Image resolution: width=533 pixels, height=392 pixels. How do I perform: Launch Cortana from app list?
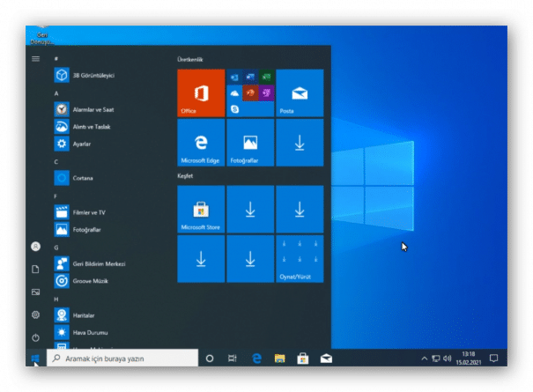pyautogui.click(x=74, y=178)
